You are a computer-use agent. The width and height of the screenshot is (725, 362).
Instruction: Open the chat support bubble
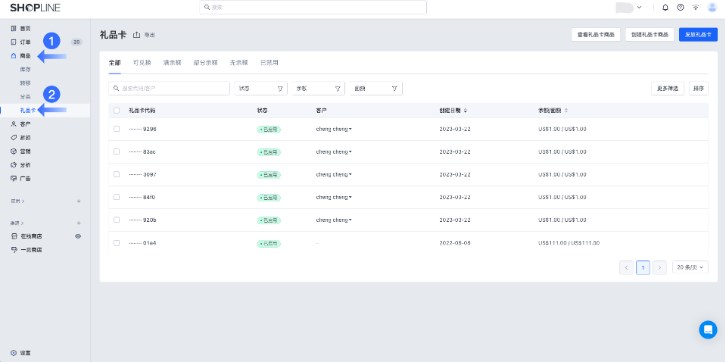708,330
